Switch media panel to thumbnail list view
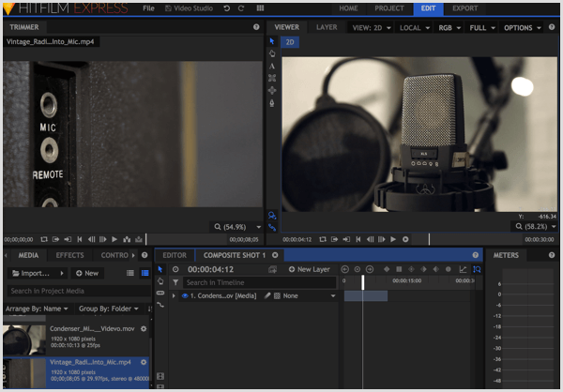This screenshot has width=563, height=392. [145, 273]
